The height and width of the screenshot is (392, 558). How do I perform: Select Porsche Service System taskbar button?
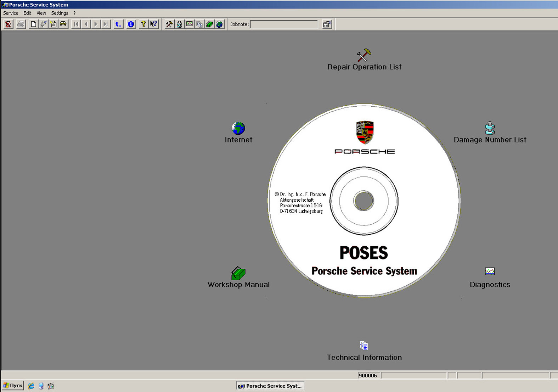[270, 386]
